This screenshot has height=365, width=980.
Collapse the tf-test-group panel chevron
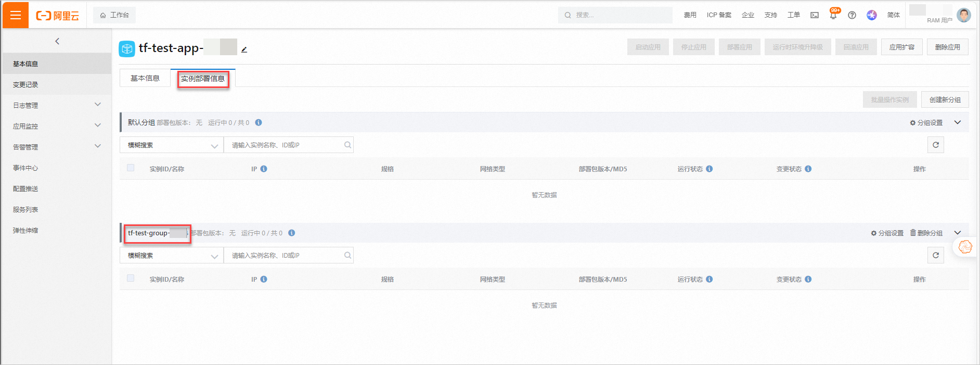(958, 233)
